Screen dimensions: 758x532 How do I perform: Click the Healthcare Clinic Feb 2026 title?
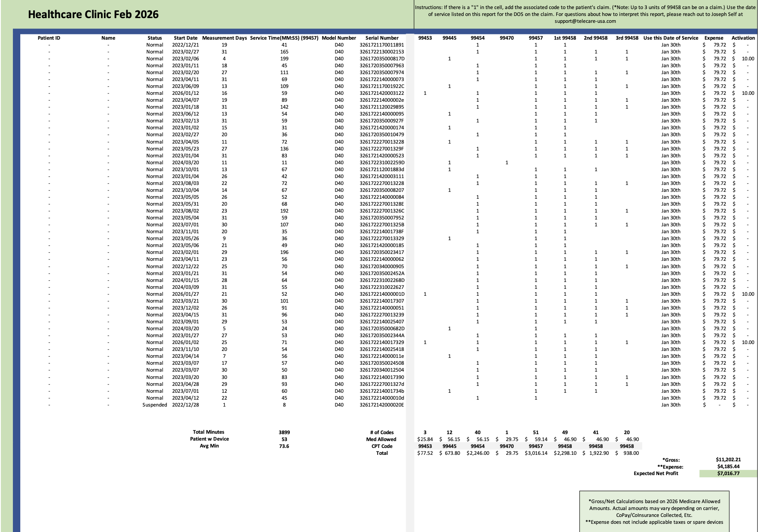[x=93, y=14]
